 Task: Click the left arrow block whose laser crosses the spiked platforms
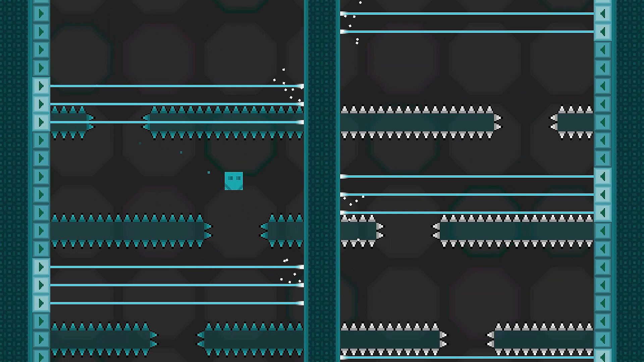pyautogui.click(x=41, y=122)
